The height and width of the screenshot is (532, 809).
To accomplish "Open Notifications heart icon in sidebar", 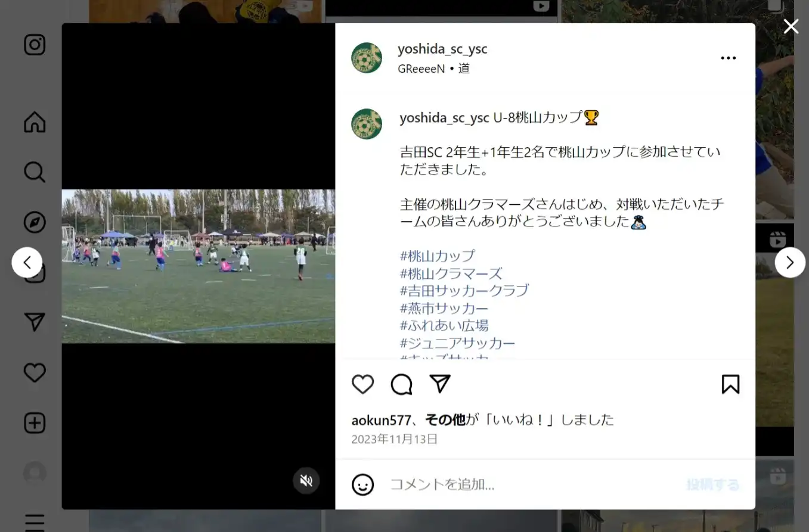I will [35, 373].
